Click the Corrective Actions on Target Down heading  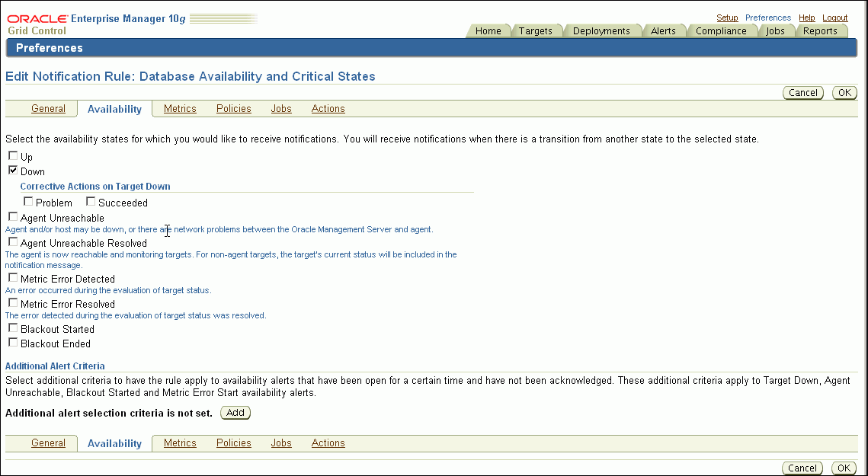[95, 187]
